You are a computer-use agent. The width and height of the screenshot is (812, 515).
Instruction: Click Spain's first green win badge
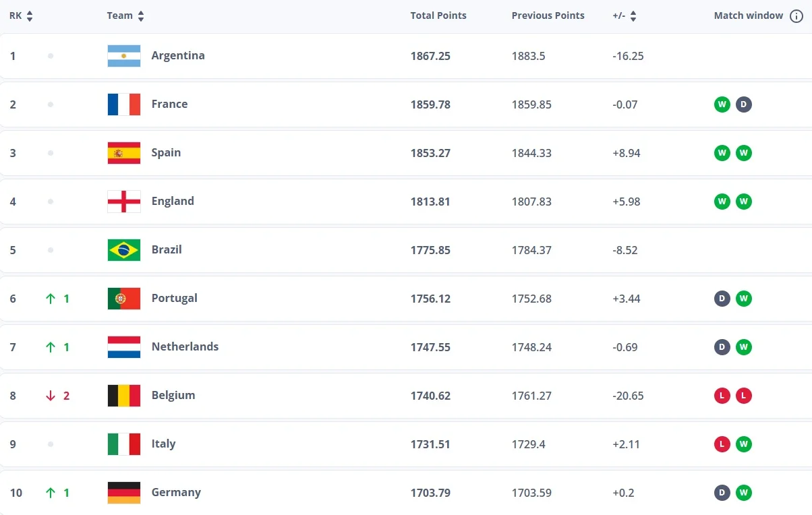pyautogui.click(x=722, y=153)
